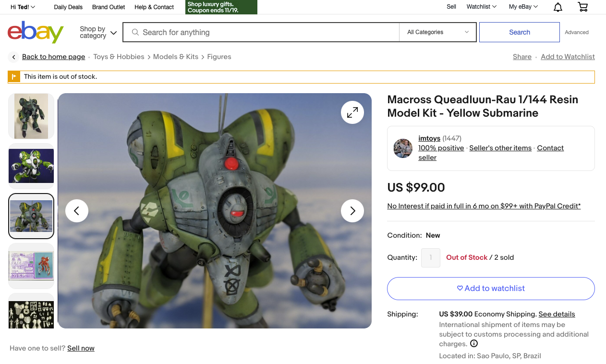Expand the My eBay menu
606x364 pixels.
pos(523,7)
